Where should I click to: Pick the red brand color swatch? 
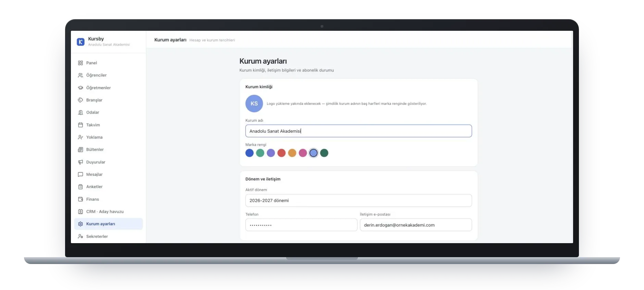click(282, 153)
